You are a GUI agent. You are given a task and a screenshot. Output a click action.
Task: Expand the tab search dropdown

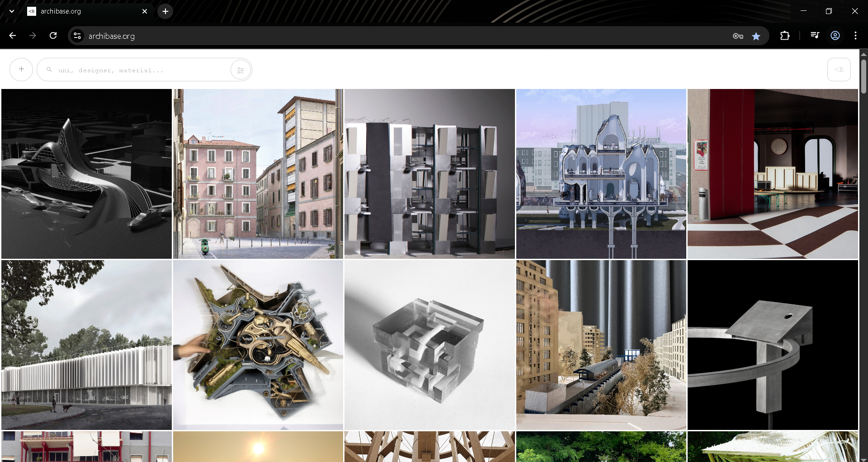point(12,11)
